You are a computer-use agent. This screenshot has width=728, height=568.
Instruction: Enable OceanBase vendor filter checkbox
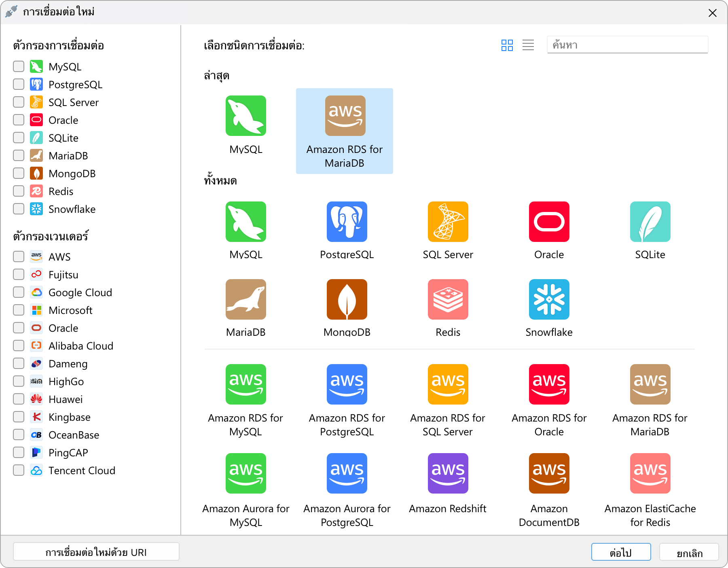click(19, 434)
